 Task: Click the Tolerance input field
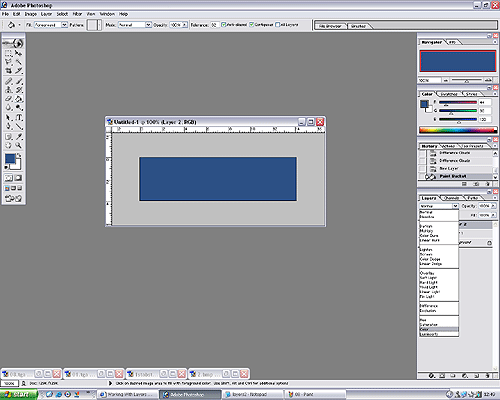pos(214,25)
